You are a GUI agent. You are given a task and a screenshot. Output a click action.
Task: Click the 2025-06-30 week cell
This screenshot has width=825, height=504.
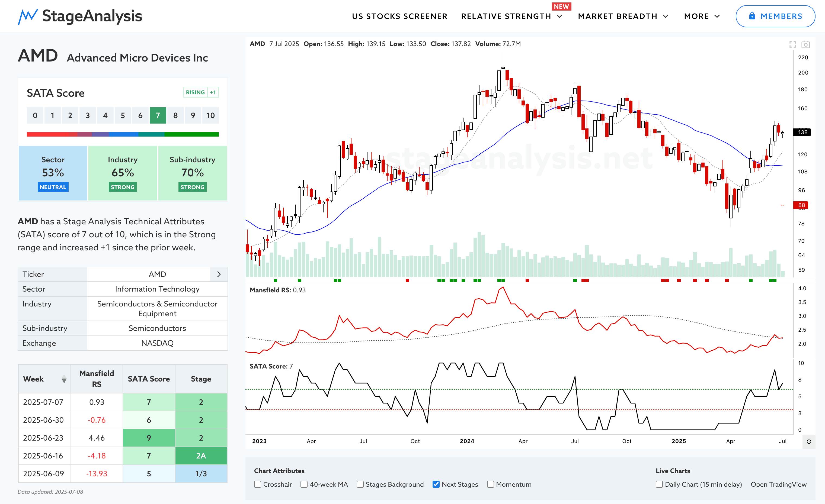pos(44,420)
